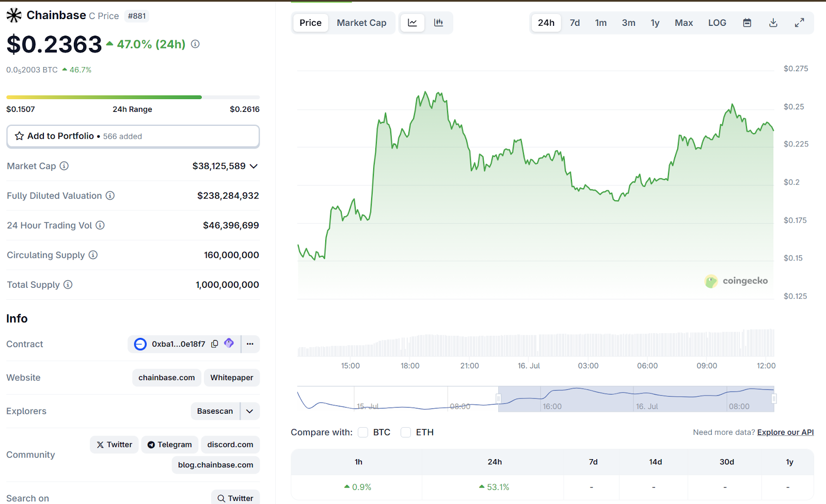
Task: Open the Total Supply info icon
Action: tap(68, 285)
